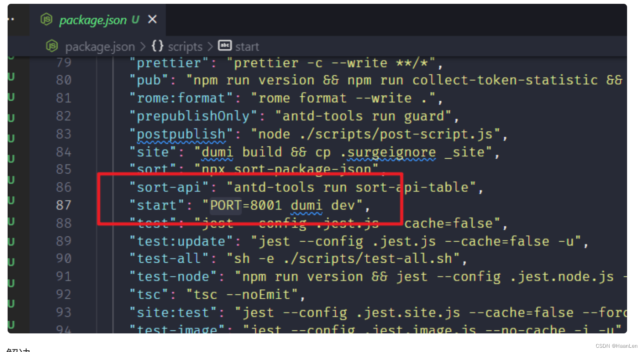Expand the chevron after scripts breadcrumb

coord(210,46)
